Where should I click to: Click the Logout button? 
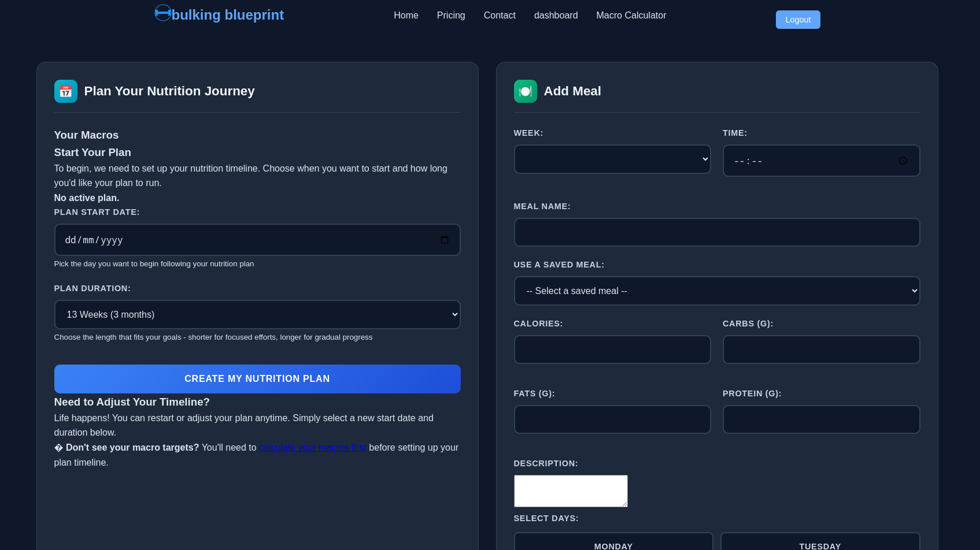click(797, 20)
